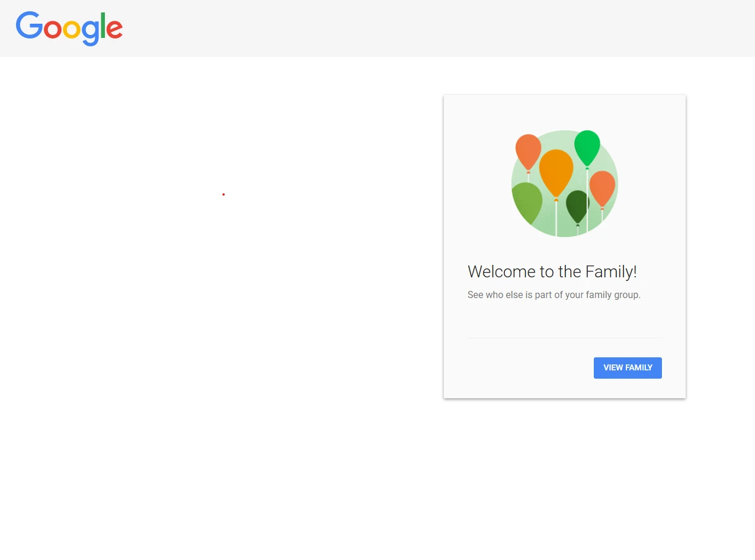Click the dark green small balloon
This screenshot has height=560, width=755.
click(577, 206)
